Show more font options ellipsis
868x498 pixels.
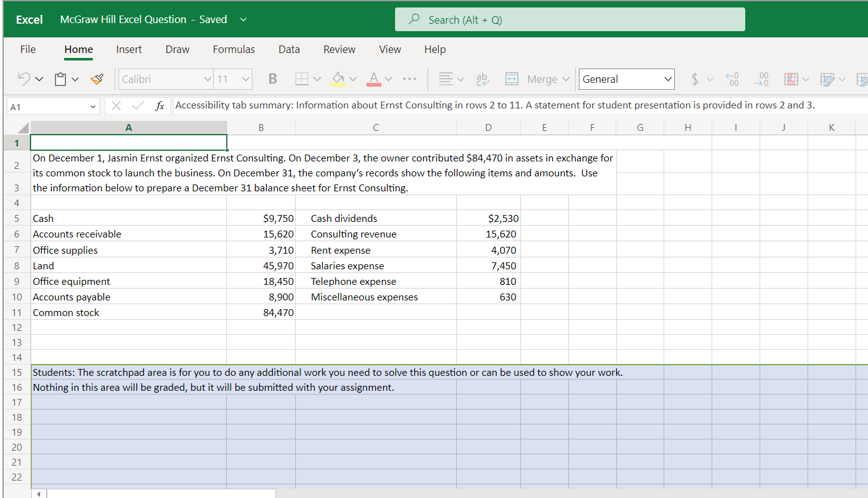click(x=409, y=79)
